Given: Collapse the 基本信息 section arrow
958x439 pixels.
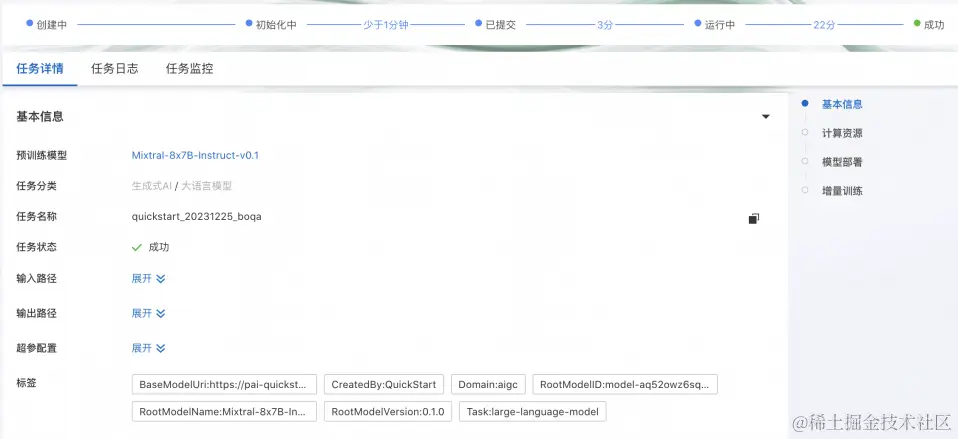Looking at the screenshot, I should (766, 117).
